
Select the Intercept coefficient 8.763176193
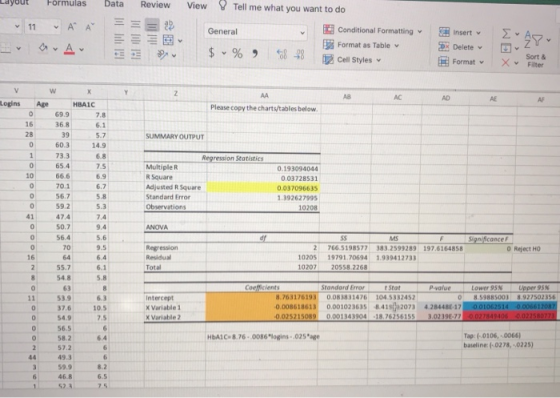[x=262, y=297]
